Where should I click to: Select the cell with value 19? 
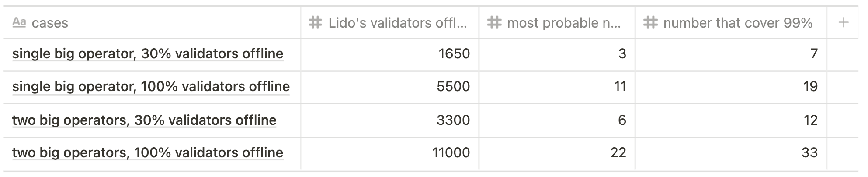(x=731, y=87)
